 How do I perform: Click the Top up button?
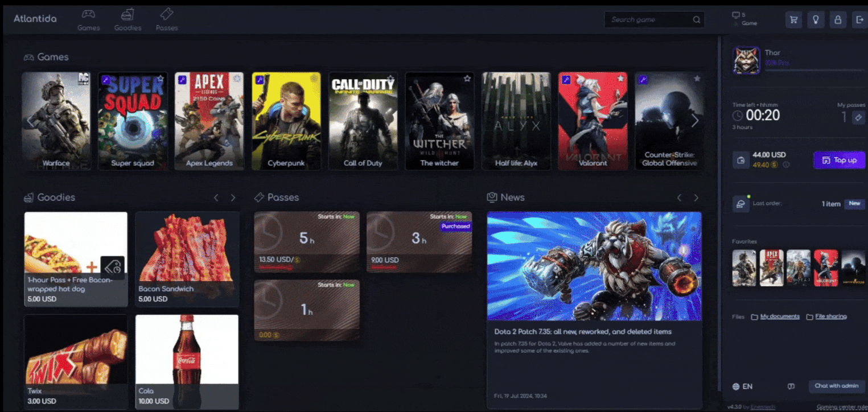pos(840,160)
